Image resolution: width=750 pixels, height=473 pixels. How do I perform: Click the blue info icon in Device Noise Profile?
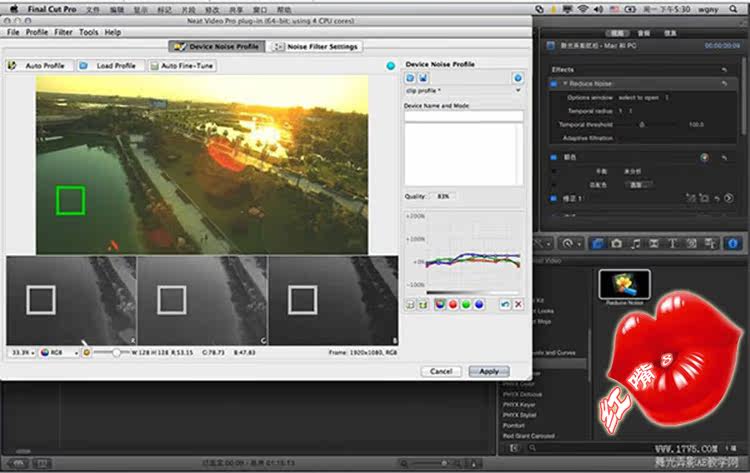coord(518,78)
